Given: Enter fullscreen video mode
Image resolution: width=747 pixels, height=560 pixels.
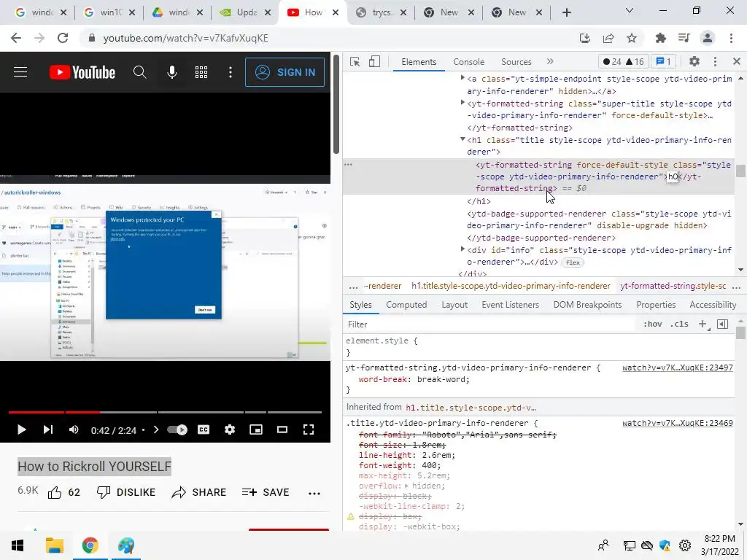Looking at the screenshot, I should pos(309,430).
